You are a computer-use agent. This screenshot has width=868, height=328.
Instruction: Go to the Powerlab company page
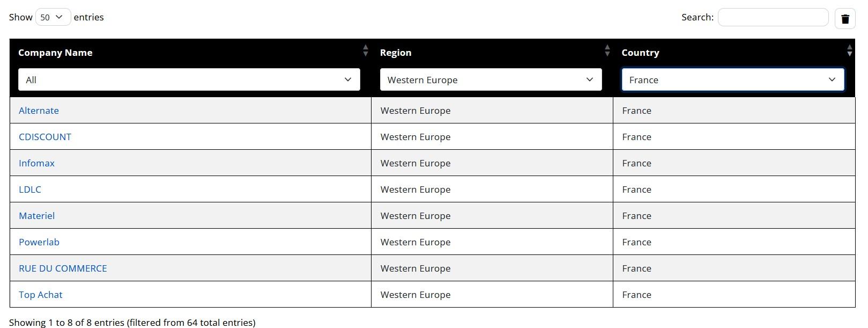39,242
